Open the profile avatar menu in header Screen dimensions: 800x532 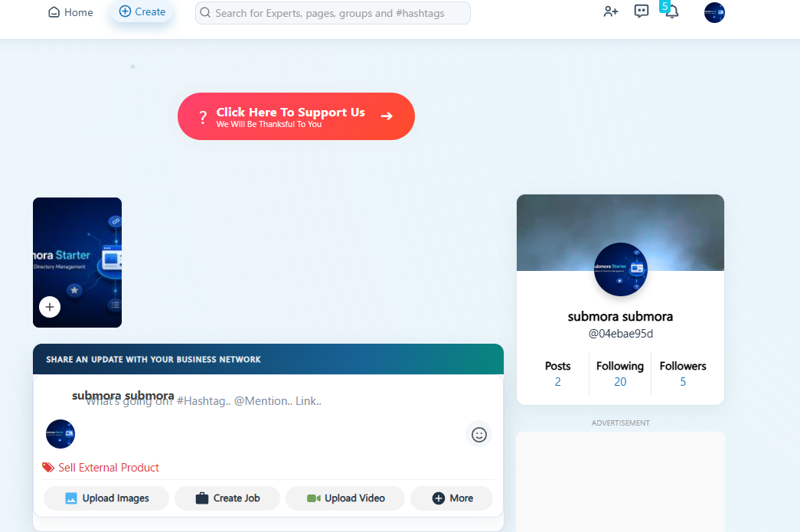(x=714, y=12)
